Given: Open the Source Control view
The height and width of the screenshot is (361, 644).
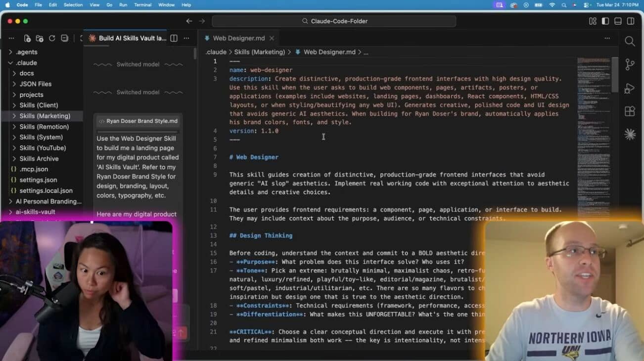Looking at the screenshot, I should [x=630, y=65].
